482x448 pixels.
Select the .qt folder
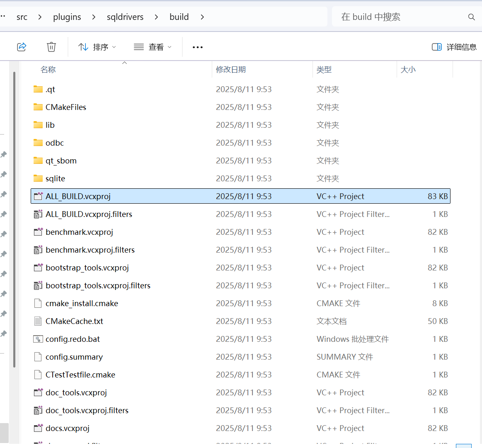coord(50,89)
